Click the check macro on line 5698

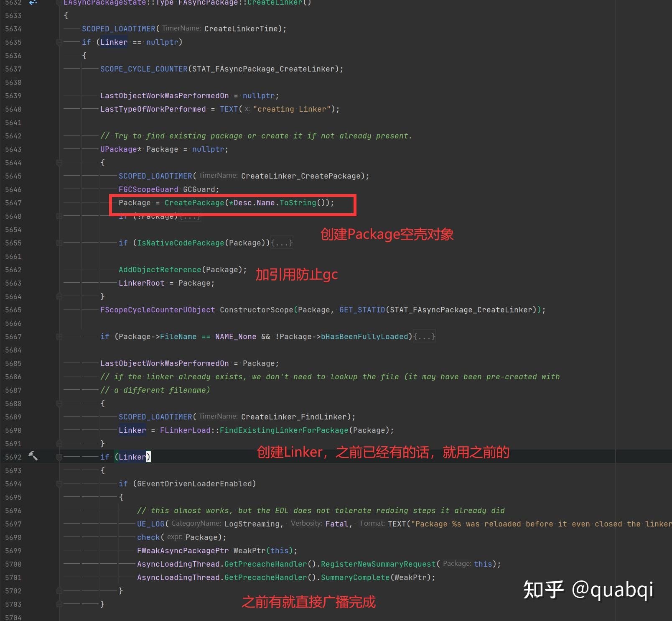148,537
